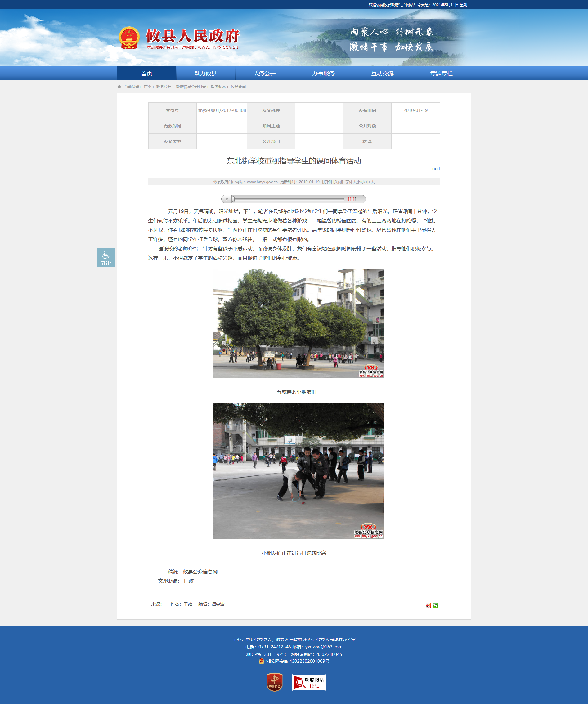The width and height of the screenshot is (588, 704).
Task: Select 专题专栏 in the navigation bar
Action: pyautogui.click(x=441, y=74)
